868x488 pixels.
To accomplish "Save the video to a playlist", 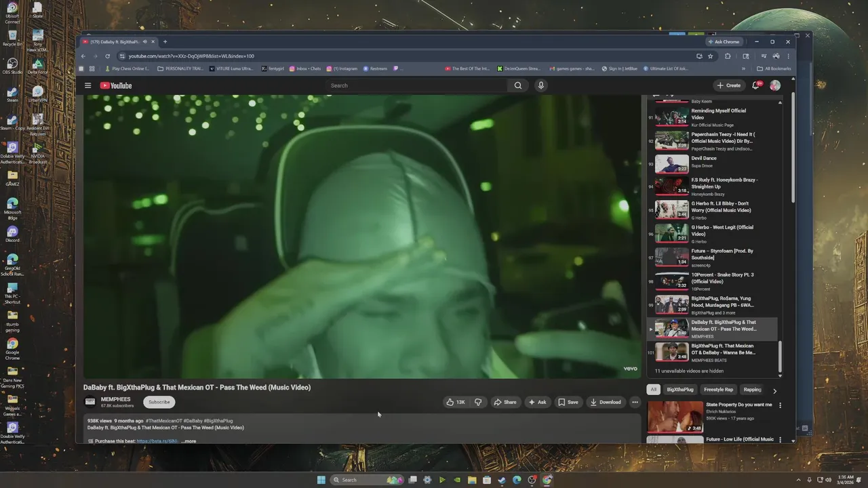I will coord(568,402).
